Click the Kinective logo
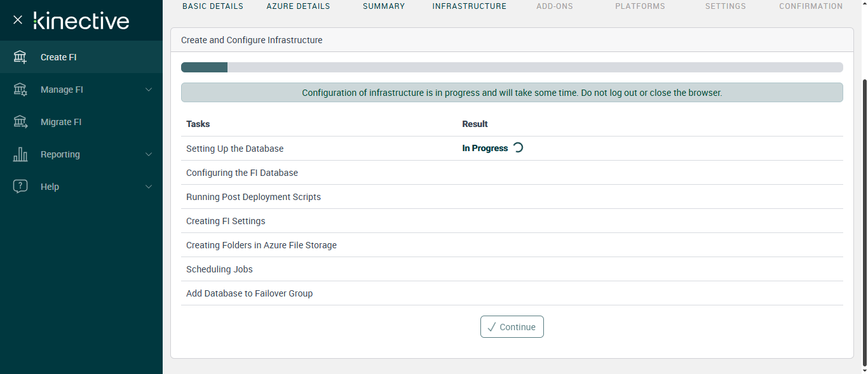Screen dimensions: 868x374 81,21
